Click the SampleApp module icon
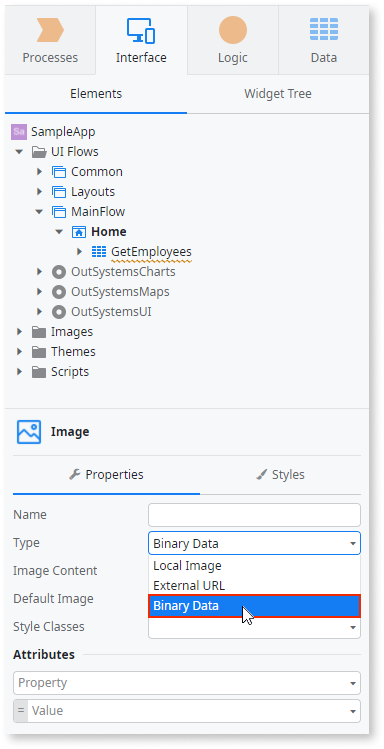384x749 pixels. pos(19,132)
